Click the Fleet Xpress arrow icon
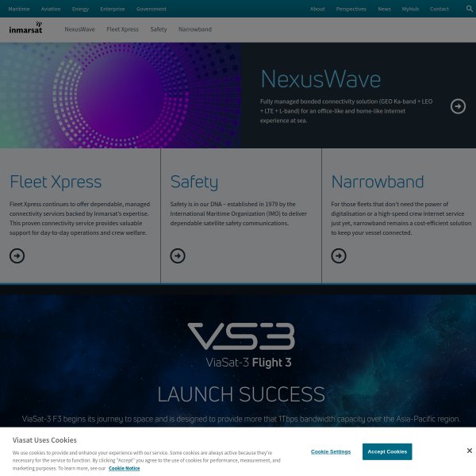This screenshot has height=476, width=476. [x=17, y=255]
